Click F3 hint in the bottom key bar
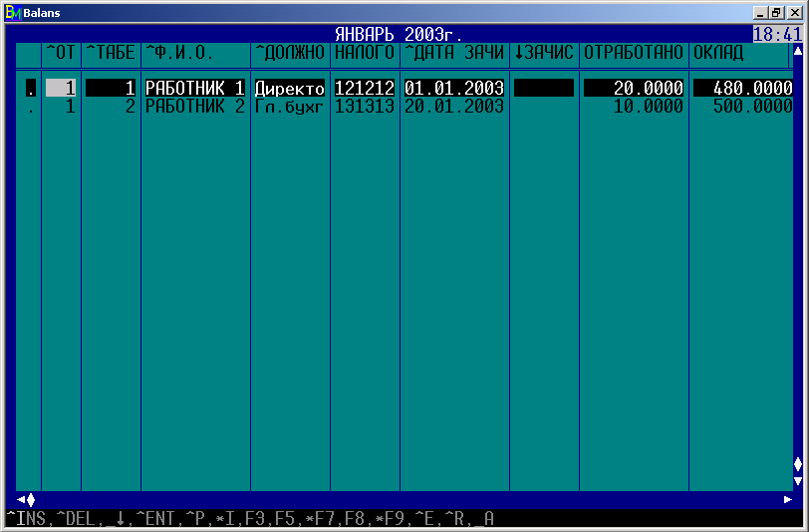 point(255,518)
